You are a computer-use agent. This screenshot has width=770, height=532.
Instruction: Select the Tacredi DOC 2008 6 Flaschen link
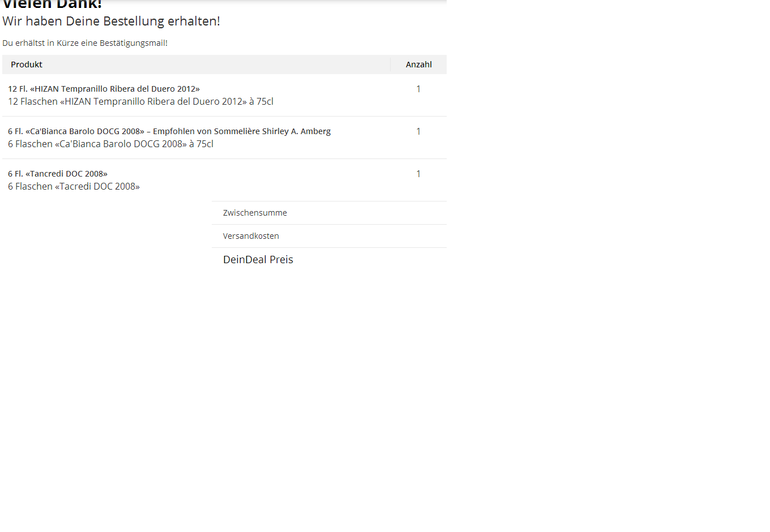[74, 187]
